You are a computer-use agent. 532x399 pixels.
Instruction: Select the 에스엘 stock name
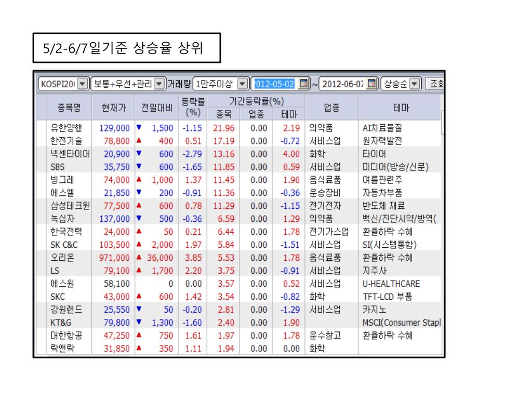tap(62, 193)
